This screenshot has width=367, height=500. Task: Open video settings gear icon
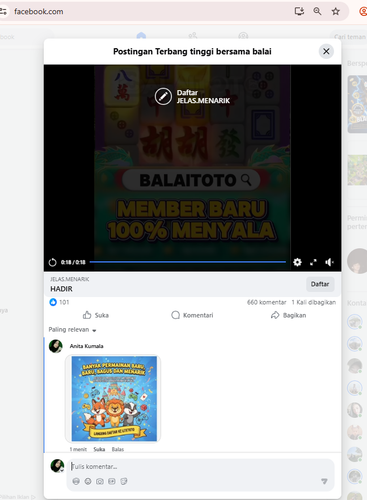click(x=297, y=262)
